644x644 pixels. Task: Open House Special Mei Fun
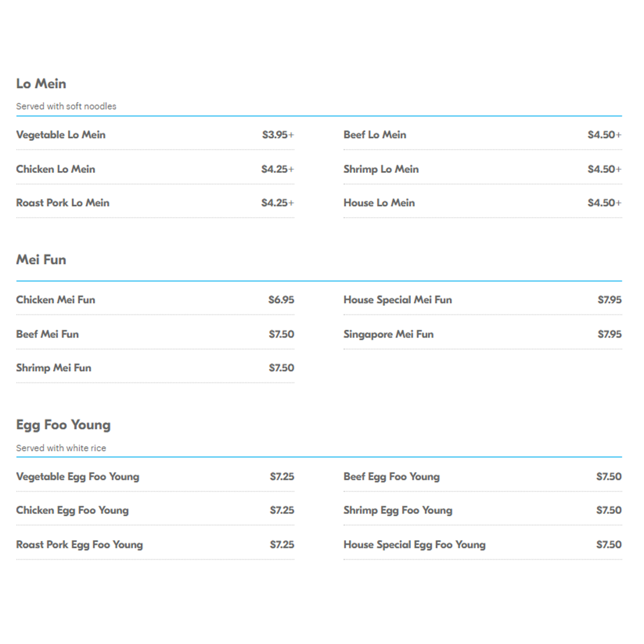(x=398, y=300)
